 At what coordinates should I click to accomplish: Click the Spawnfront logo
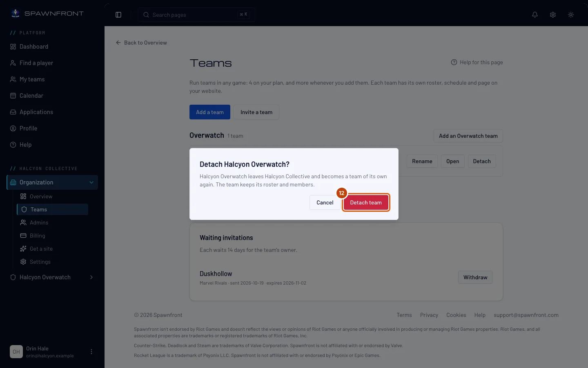pos(47,13)
